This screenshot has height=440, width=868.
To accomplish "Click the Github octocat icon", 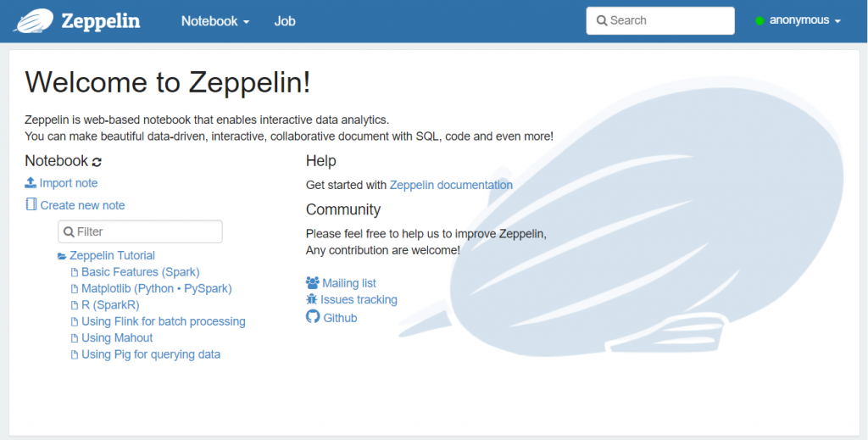I will (313, 318).
